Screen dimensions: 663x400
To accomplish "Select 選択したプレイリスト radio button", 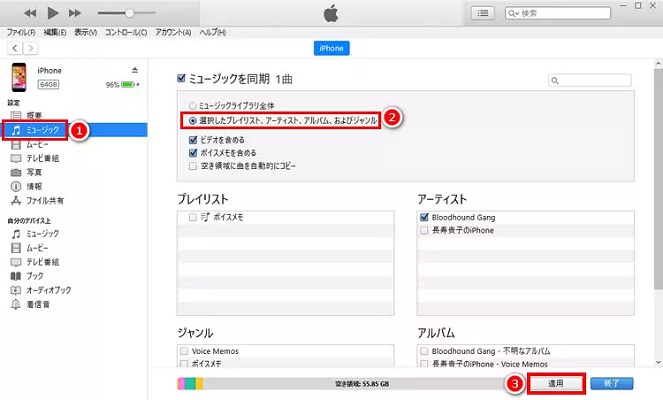I will click(x=193, y=121).
